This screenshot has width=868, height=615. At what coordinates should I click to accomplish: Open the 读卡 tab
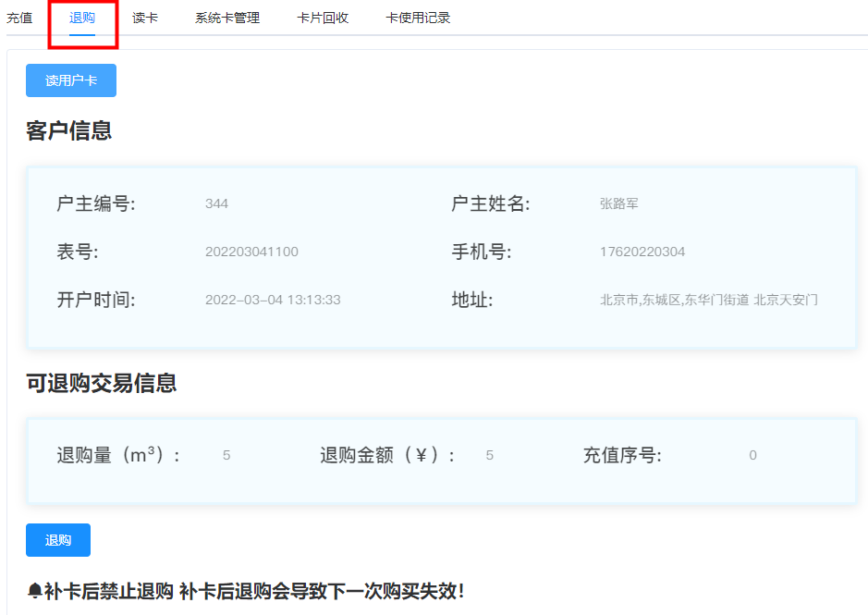145,18
